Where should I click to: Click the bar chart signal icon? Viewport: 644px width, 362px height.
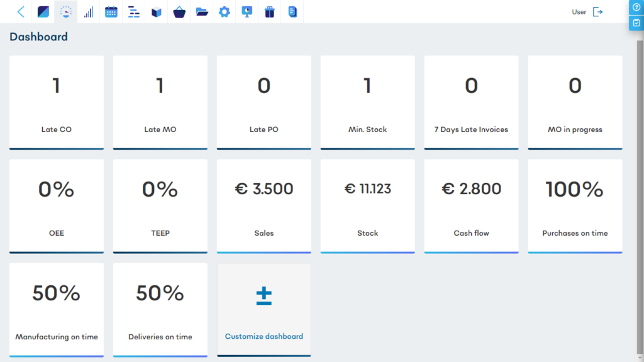click(x=89, y=12)
